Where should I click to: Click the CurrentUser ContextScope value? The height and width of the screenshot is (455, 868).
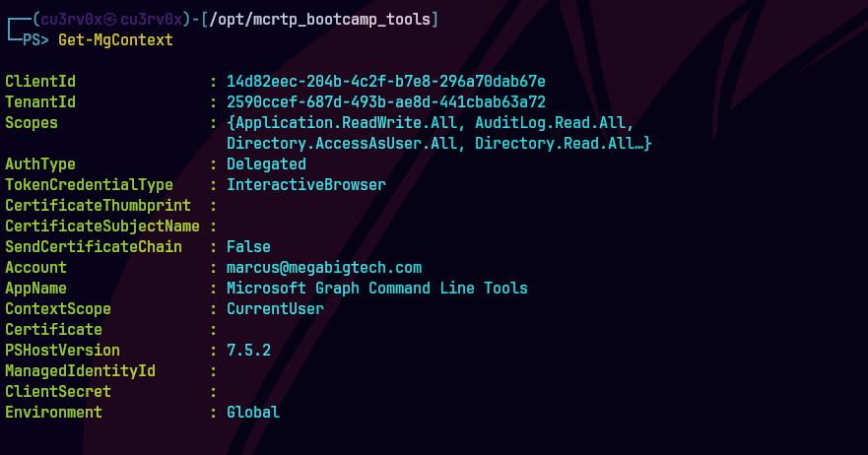tap(275, 309)
